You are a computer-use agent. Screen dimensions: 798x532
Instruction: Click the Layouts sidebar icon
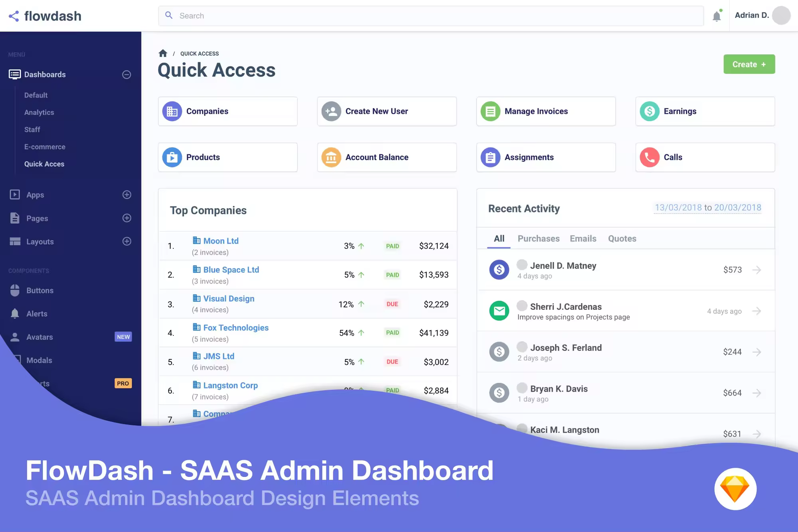pos(15,241)
